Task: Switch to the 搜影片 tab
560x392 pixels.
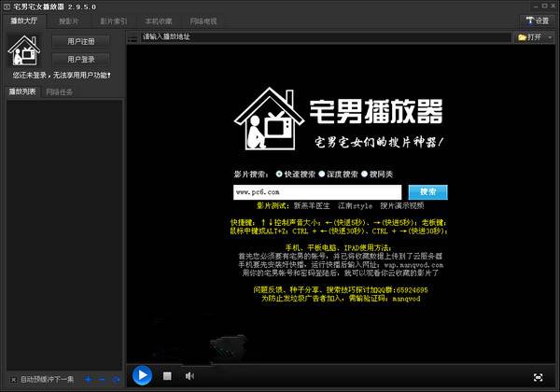Action: point(68,21)
